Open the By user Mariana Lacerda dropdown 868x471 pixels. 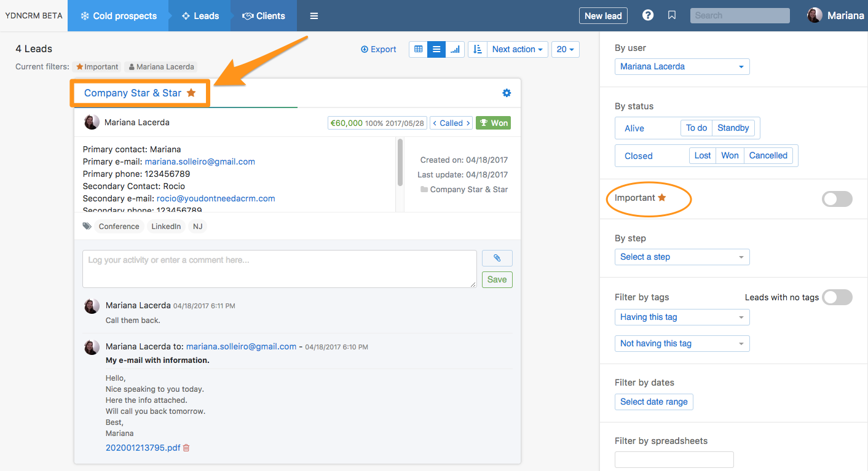pos(682,66)
